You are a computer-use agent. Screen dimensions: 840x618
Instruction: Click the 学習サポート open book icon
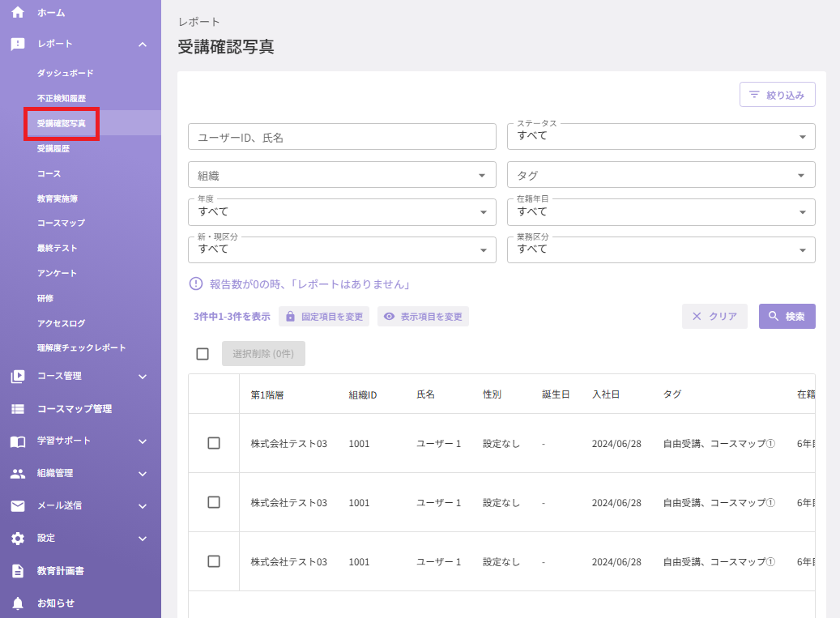pyautogui.click(x=18, y=441)
